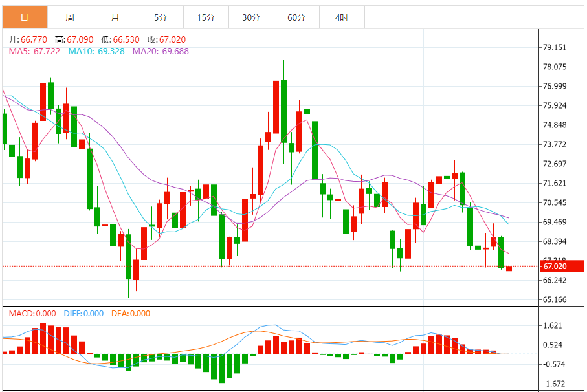Click the red 67.020 current price tag

coord(562,267)
